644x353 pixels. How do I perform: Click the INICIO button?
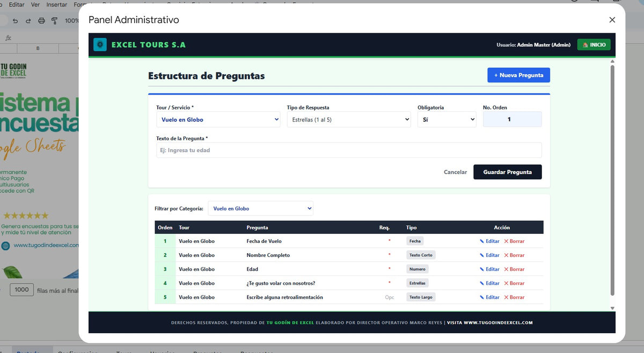pyautogui.click(x=594, y=45)
